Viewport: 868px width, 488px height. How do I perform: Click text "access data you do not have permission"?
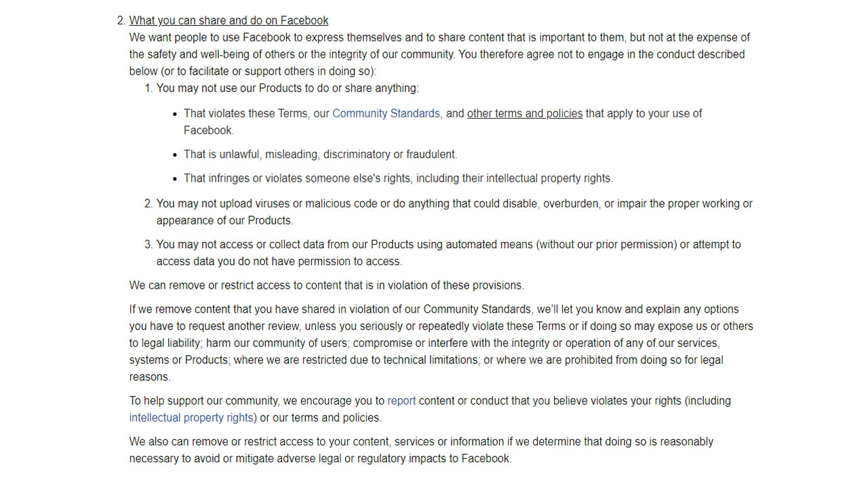pyautogui.click(x=279, y=262)
